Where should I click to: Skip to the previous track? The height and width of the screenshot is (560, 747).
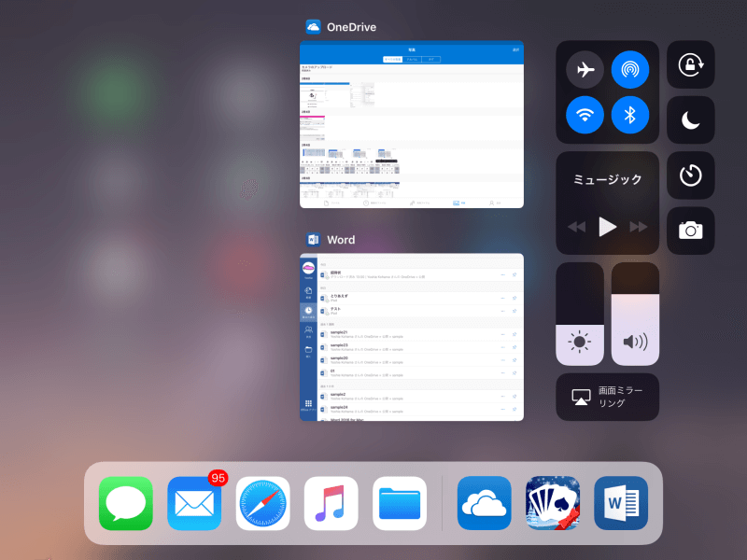pos(576,227)
